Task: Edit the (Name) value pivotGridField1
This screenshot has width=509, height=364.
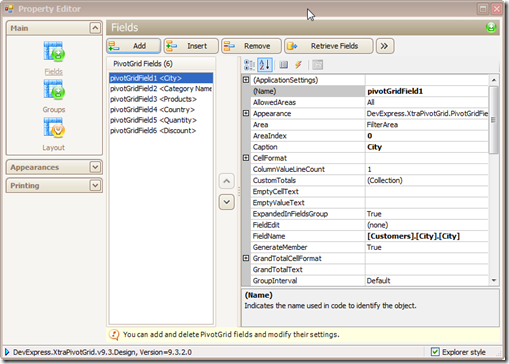Action: click(x=427, y=91)
